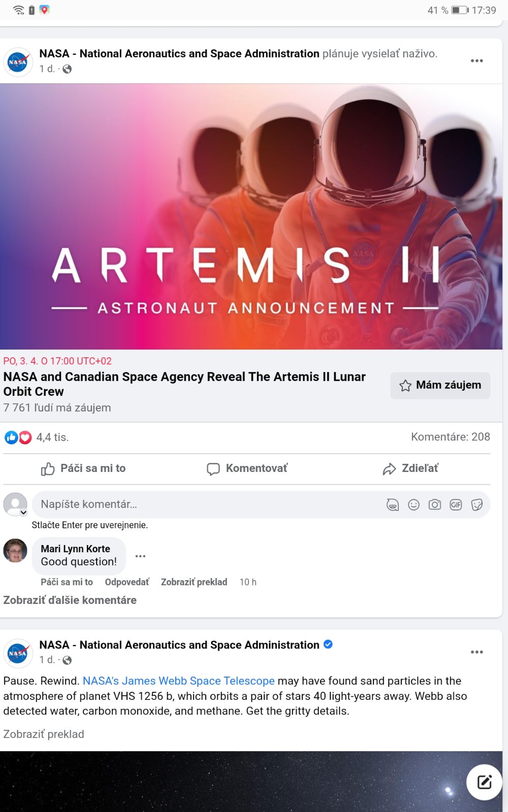The height and width of the screenshot is (812, 508).
Task: Insert an emoji in comment box
Action: pyautogui.click(x=414, y=504)
